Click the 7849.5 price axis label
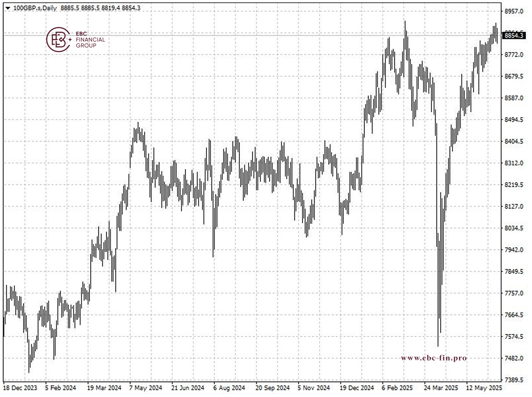This screenshot has height=397, width=532. point(514,272)
